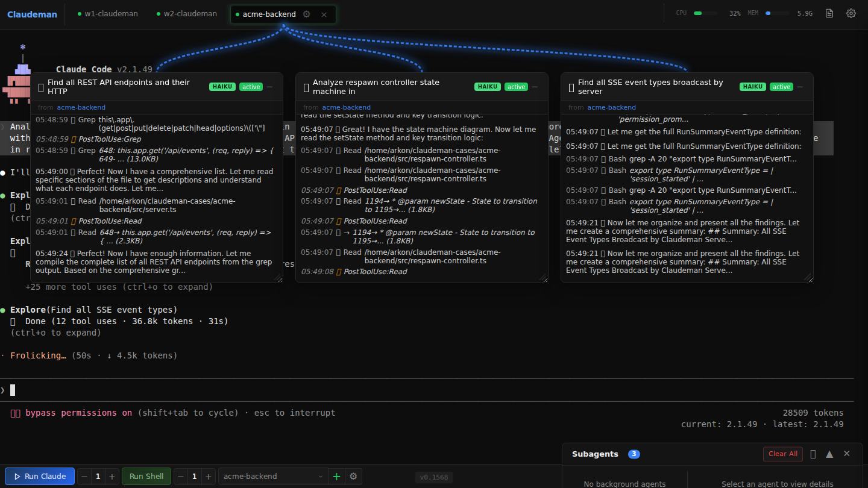Click 'No background agents' text in Subagents
Viewport: 868px width, 488px height.
(x=624, y=484)
